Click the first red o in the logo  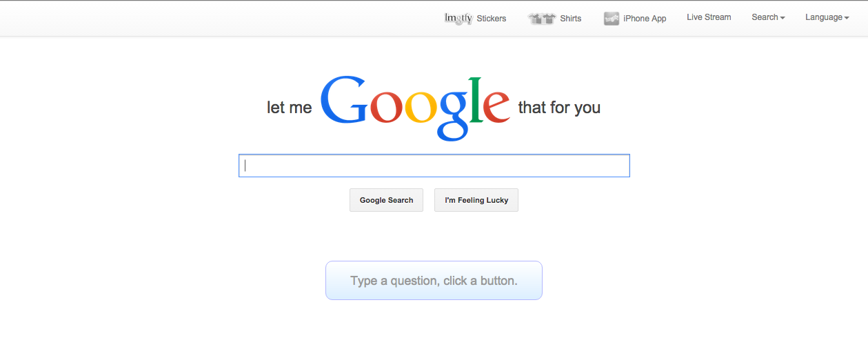coord(386,107)
